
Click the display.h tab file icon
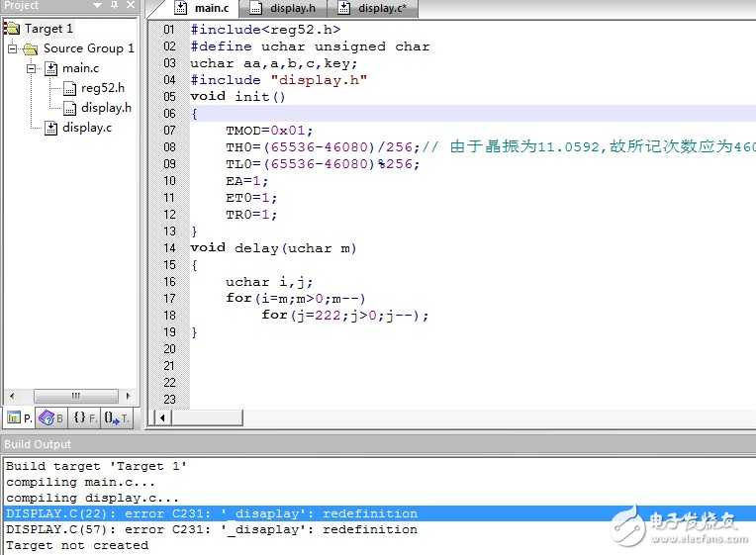tap(255, 8)
